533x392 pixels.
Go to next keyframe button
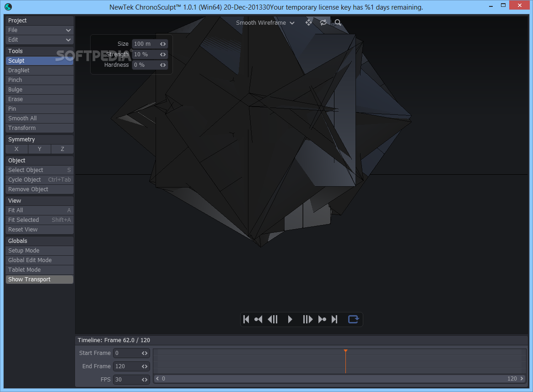322,319
